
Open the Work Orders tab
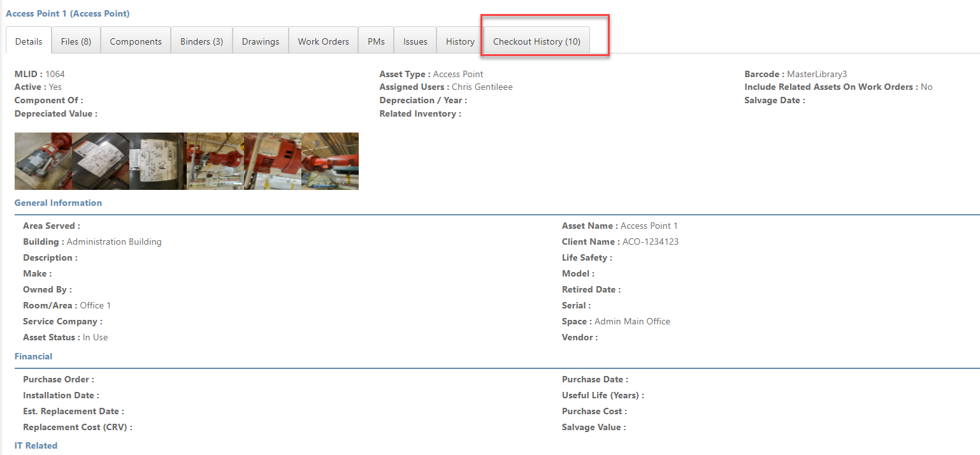323,41
